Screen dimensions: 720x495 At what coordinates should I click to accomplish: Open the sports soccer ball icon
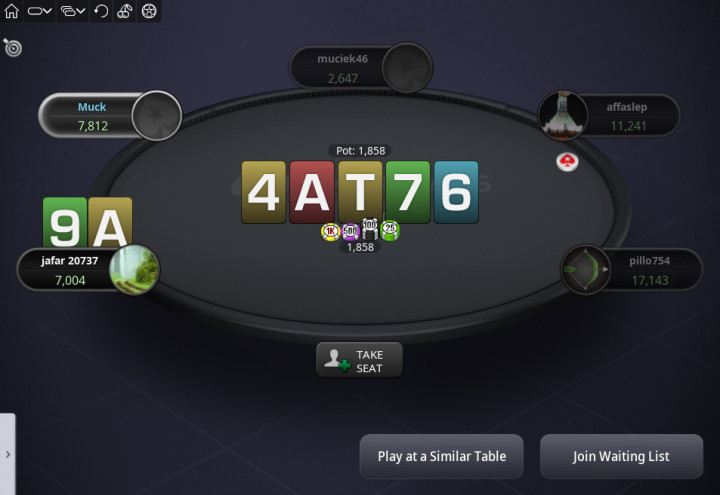[x=149, y=11]
